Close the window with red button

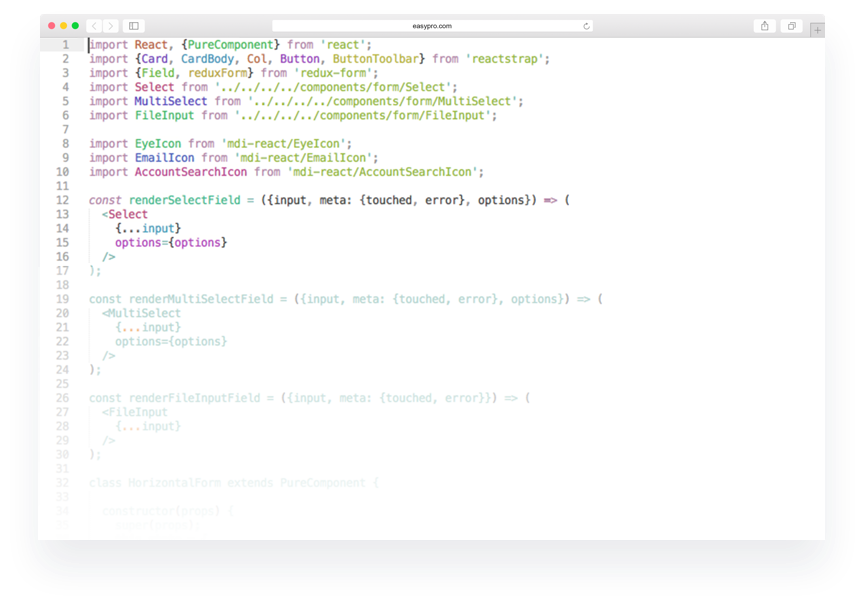(51, 25)
